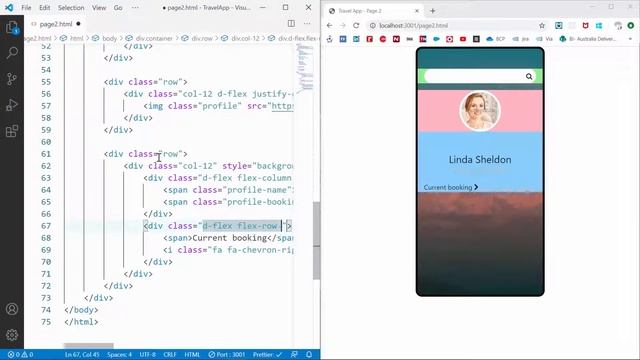Change the HTML language mode in status bar
Screen dimensions: 640x360
tap(192, 354)
